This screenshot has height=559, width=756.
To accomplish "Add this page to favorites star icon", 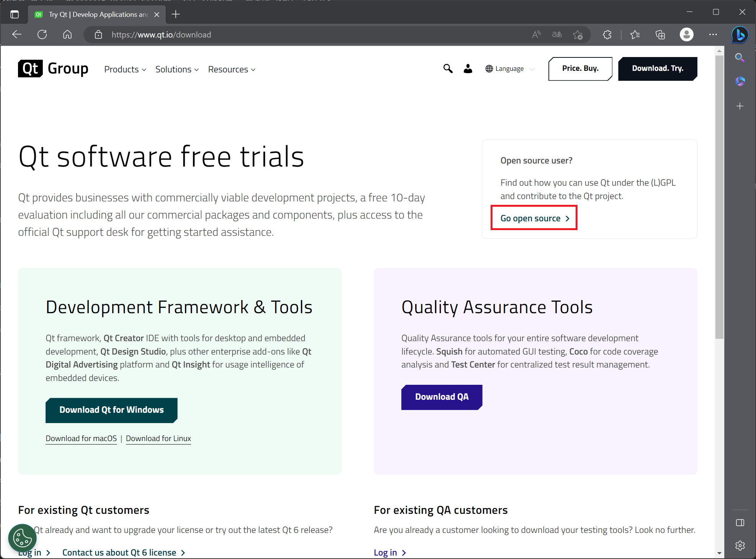I will (x=578, y=35).
